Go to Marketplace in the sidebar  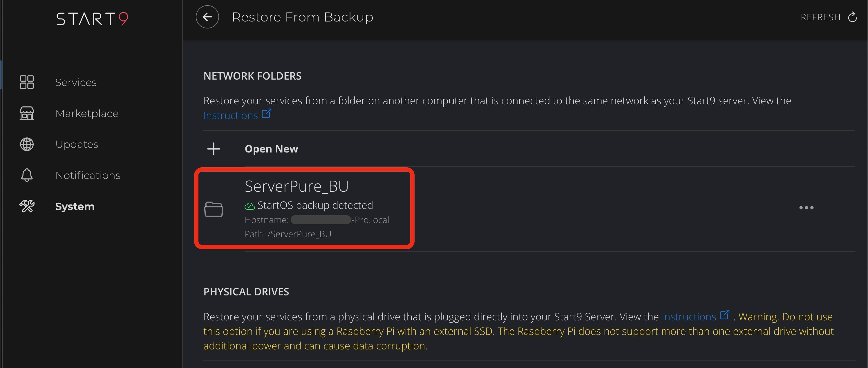(x=87, y=113)
